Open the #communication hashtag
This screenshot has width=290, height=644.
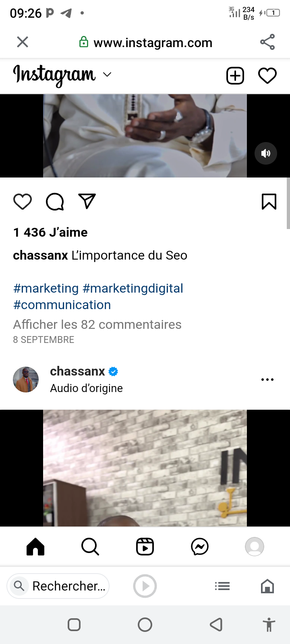(62, 305)
